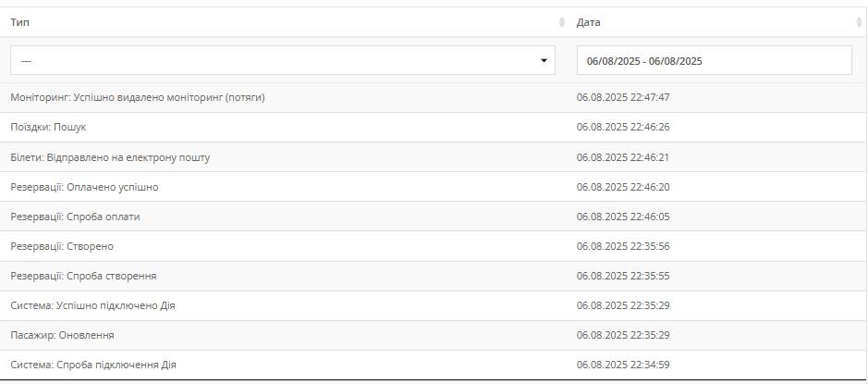Select 'Система: Успішно підключено Дія' row
Screen dimensions: 868x384
[x=92, y=305]
